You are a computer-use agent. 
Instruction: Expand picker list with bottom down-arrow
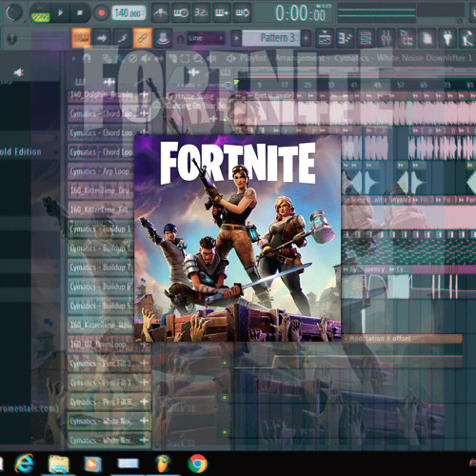[156, 446]
